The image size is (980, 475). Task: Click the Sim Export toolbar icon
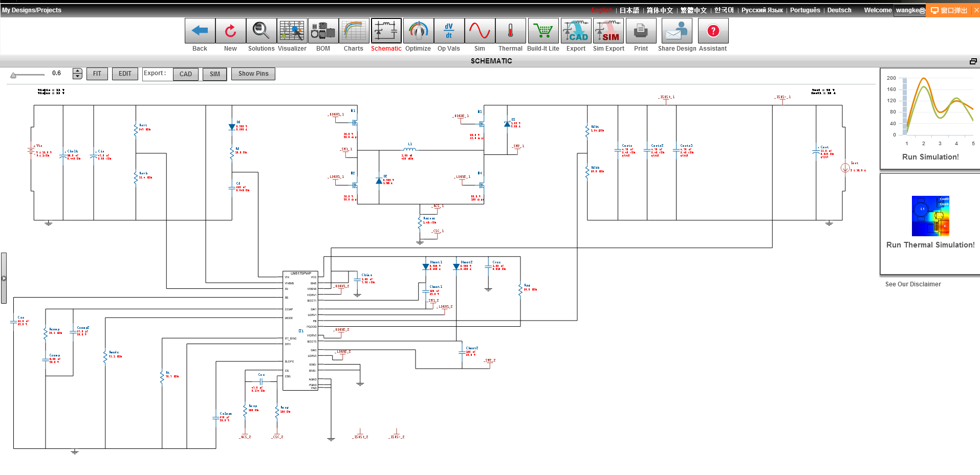click(x=608, y=31)
